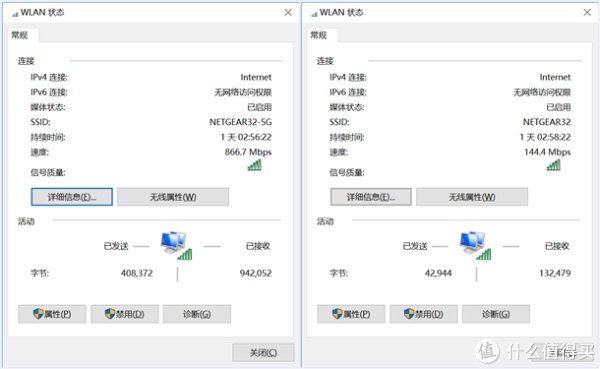Click duration value 1 天 02:56:22
600x369 pixels.
246,137
